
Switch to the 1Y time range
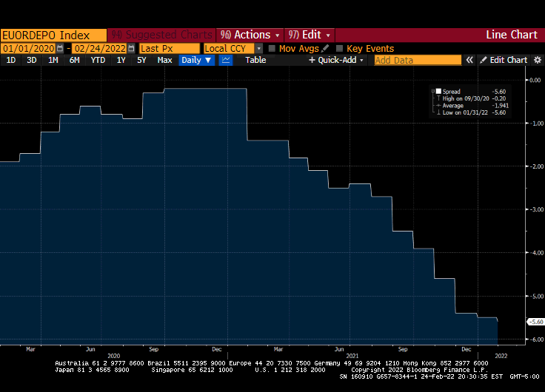coord(121,60)
